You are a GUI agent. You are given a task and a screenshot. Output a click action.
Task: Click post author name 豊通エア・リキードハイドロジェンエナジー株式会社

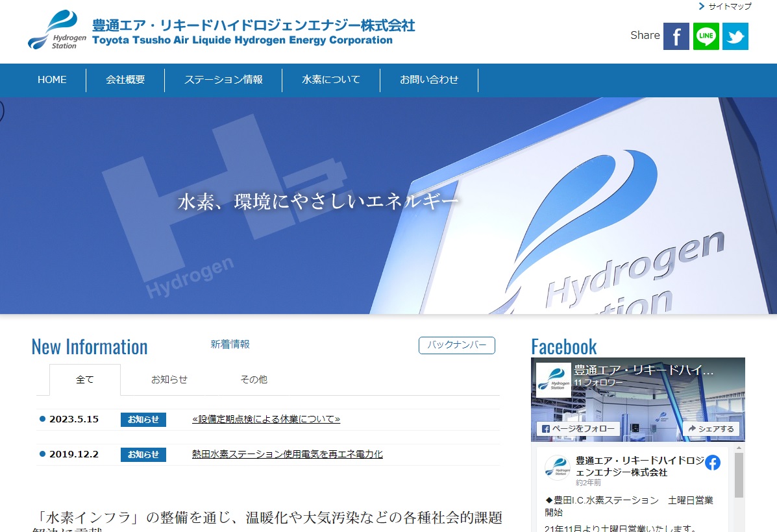pos(640,466)
